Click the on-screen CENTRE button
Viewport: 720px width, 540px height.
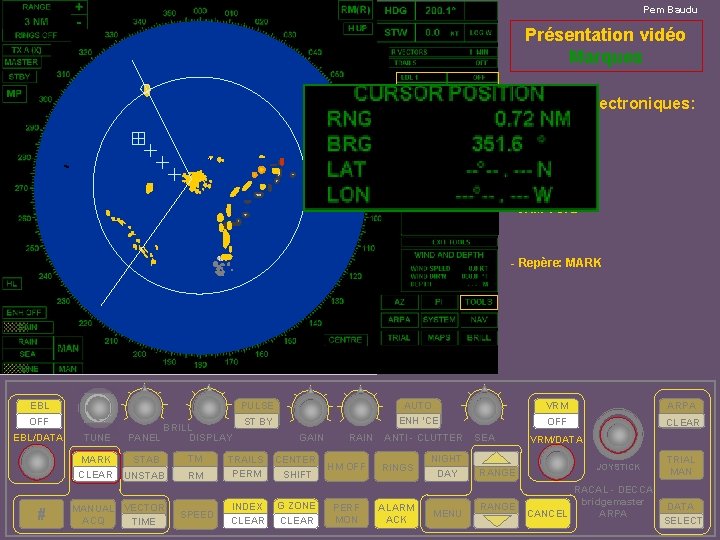(345, 340)
